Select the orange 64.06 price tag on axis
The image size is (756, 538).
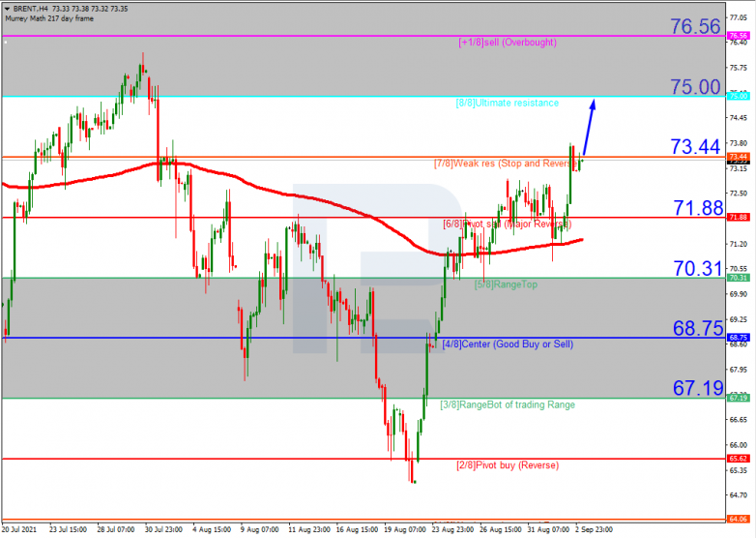point(739,520)
